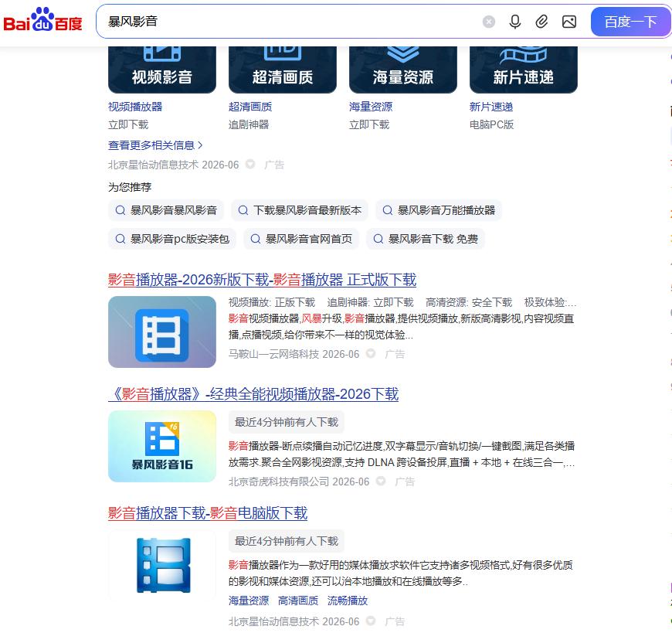Screen dimensions: 672x633
Task: Click 电脑PC版 text
Action: point(491,124)
